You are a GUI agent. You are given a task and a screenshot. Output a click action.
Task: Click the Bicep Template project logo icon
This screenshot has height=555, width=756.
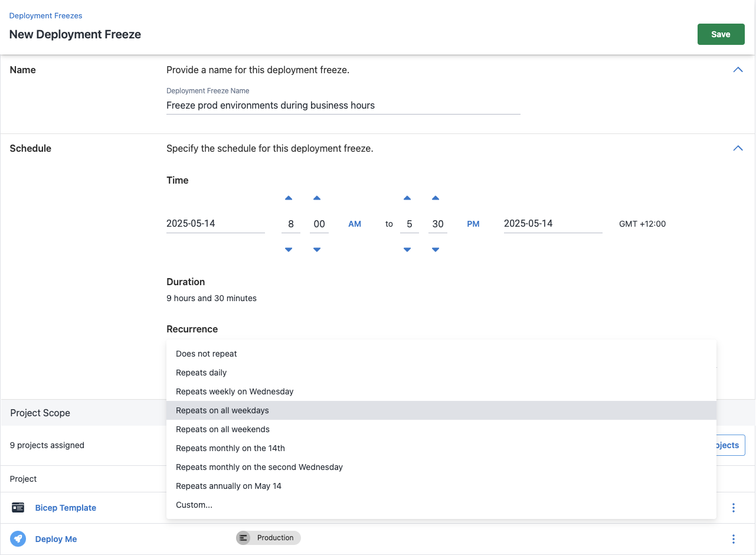(x=18, y=507)
